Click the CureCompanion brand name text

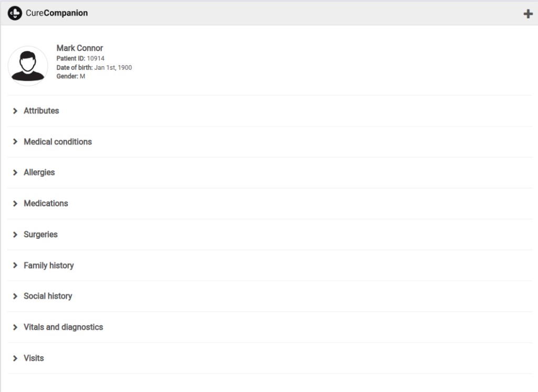click(57, 13)
